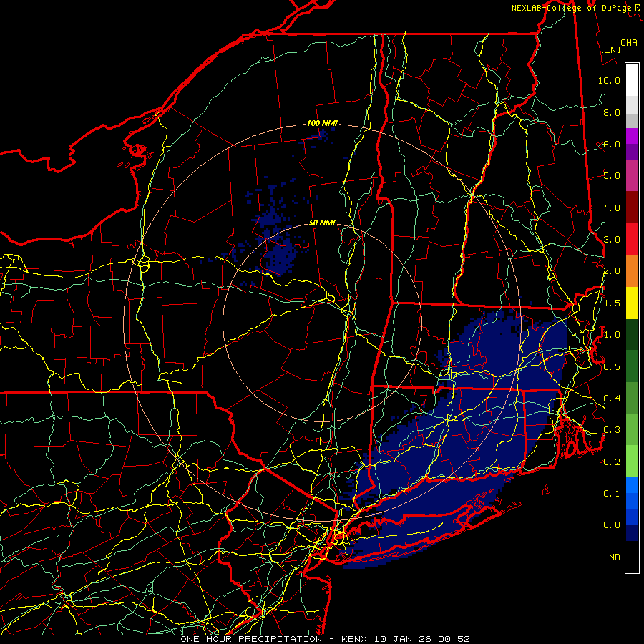
Task: Click the 5.0 legend value
Action: click(612, 176)
